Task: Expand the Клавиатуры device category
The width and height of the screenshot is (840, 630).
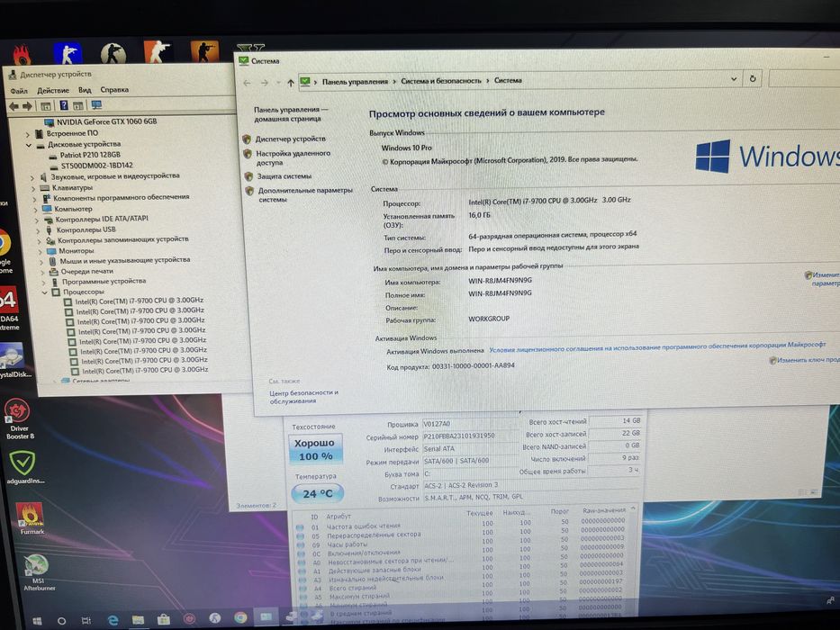Action: click(32, 189)
